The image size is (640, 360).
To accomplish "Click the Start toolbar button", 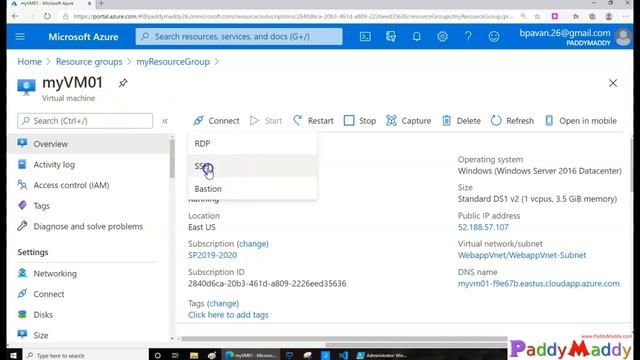I will pyautogui.click(x=266, y=121).
